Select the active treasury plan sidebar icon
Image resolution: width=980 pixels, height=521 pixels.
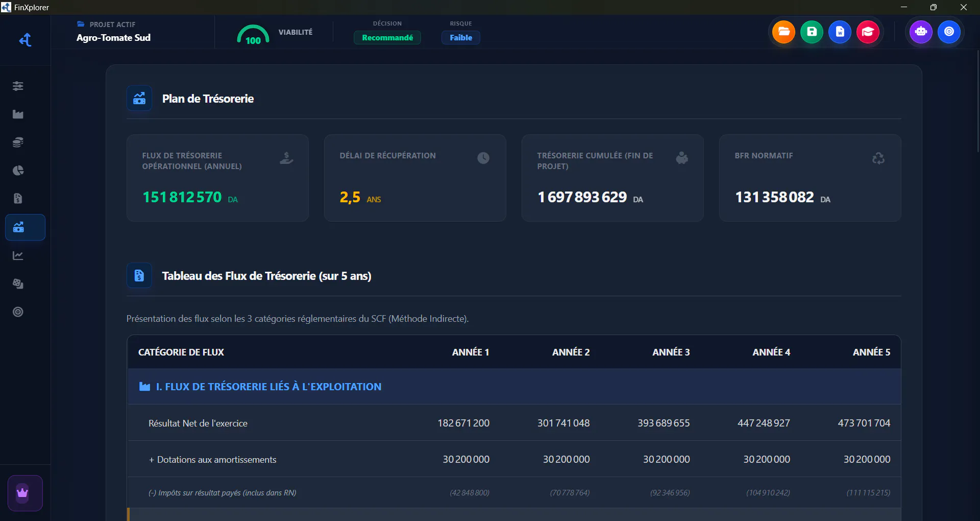(x=25, y=227)
